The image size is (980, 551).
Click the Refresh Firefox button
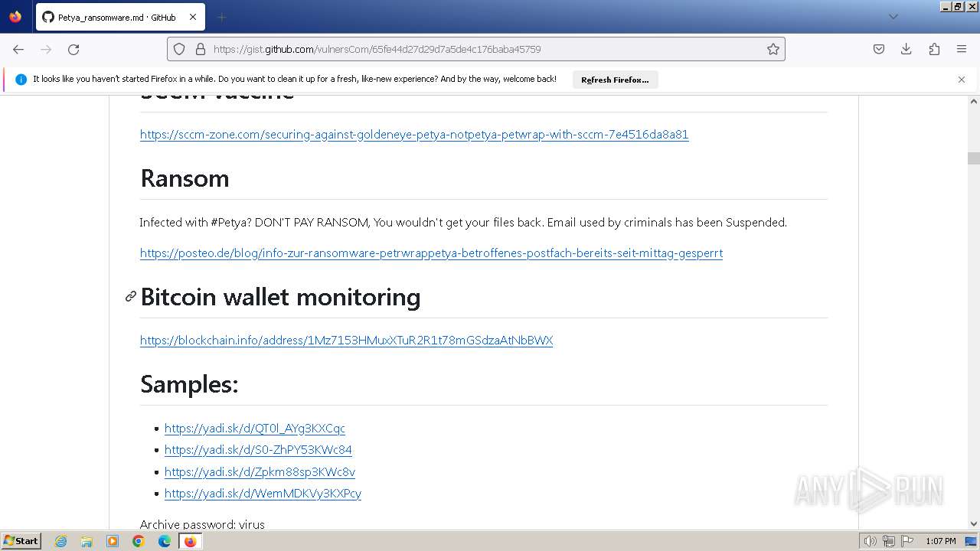click(615, 80)
